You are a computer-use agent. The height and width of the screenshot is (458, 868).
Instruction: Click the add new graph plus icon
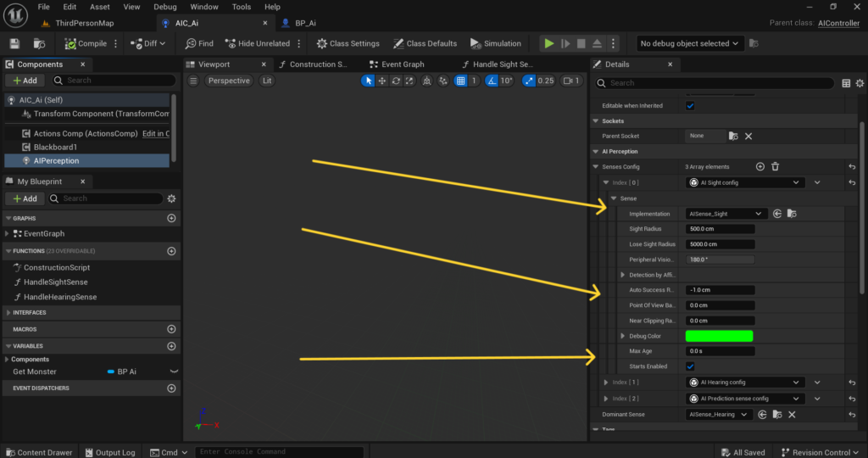point(171,218)
